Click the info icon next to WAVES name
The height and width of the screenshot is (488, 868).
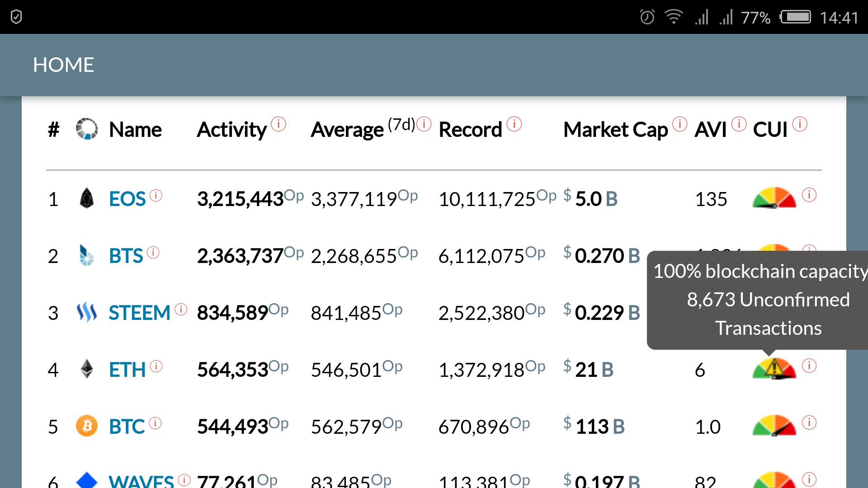click(x=184, y=480)
